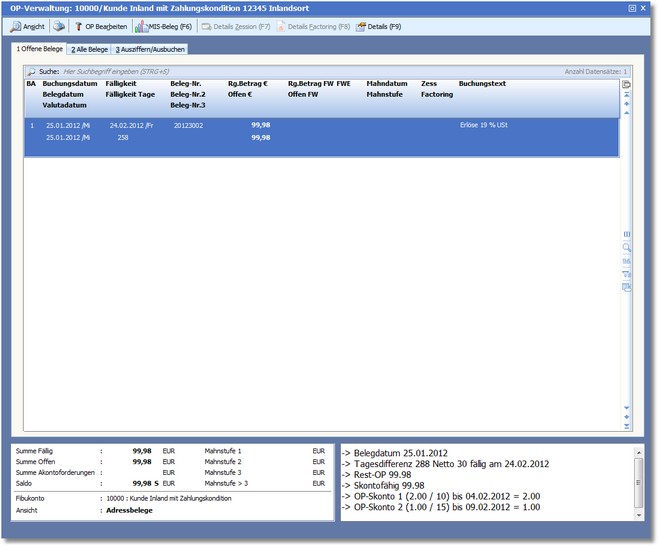This screenshot has height=547, width=659.
Task: Click OP Bearbeiten in the toolbar
Action: point(99,27)
